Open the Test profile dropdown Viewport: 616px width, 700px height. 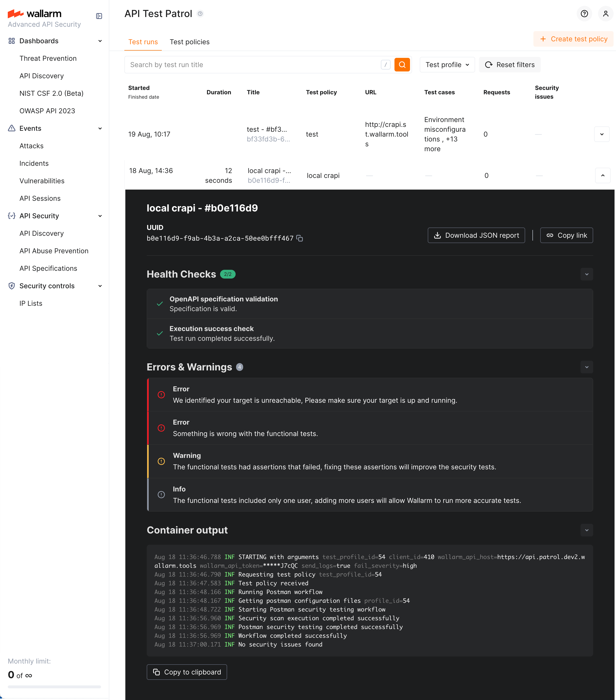click(447, 64)
